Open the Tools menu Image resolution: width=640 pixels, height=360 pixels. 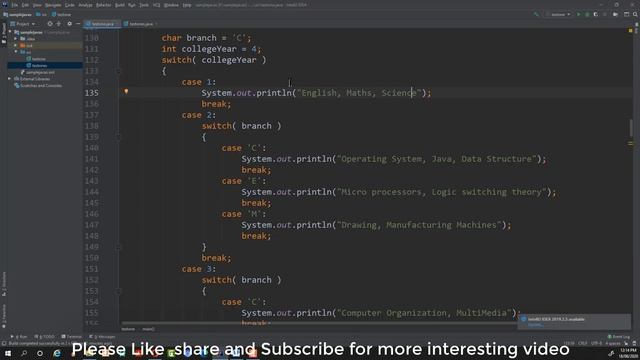[144, 5]
